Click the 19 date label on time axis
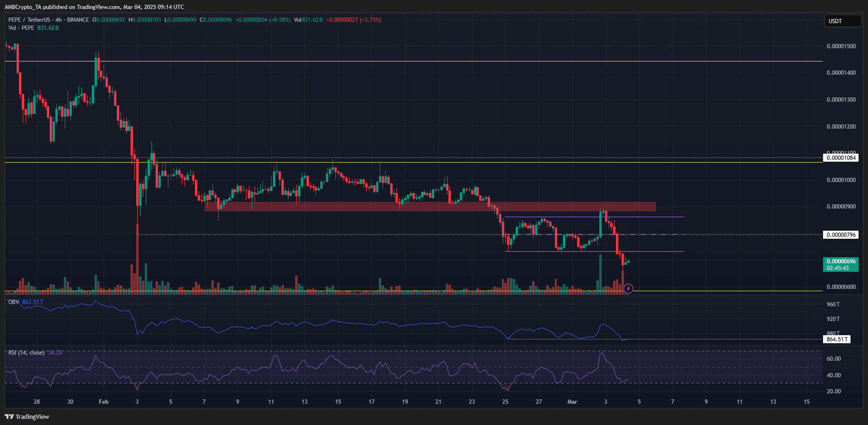Screen dimensions: 868x425 [x=405, y=402]
